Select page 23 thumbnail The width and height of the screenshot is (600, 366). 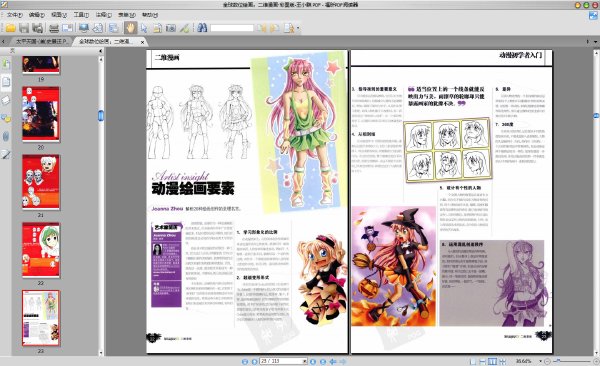[x=41, y=318]
